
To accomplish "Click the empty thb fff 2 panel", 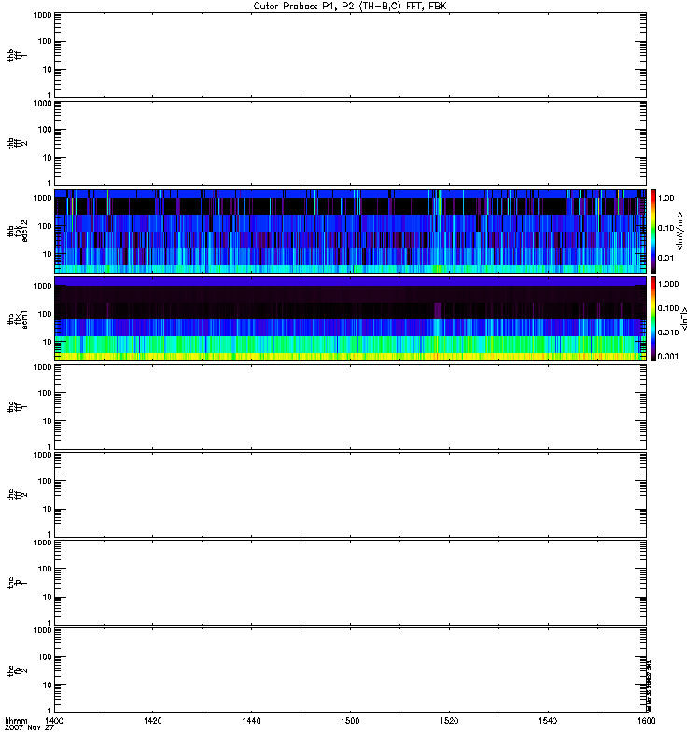I will coord(350,142).
